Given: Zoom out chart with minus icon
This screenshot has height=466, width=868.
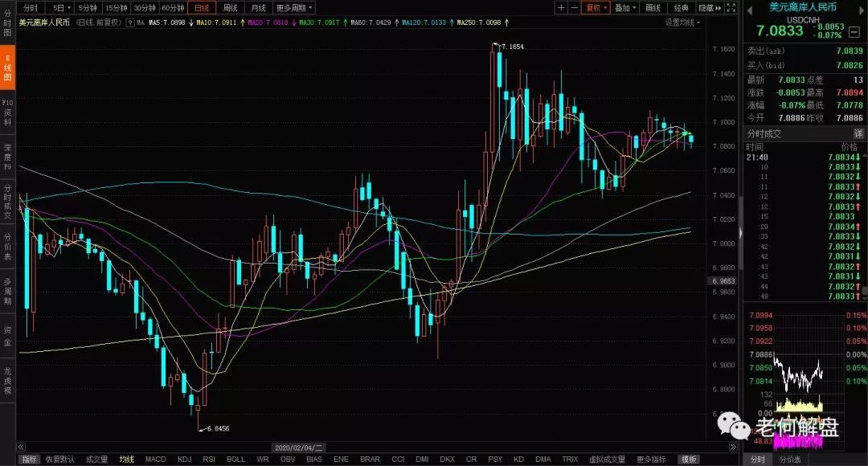Looking at the screenshot, I should click(574, 8).
